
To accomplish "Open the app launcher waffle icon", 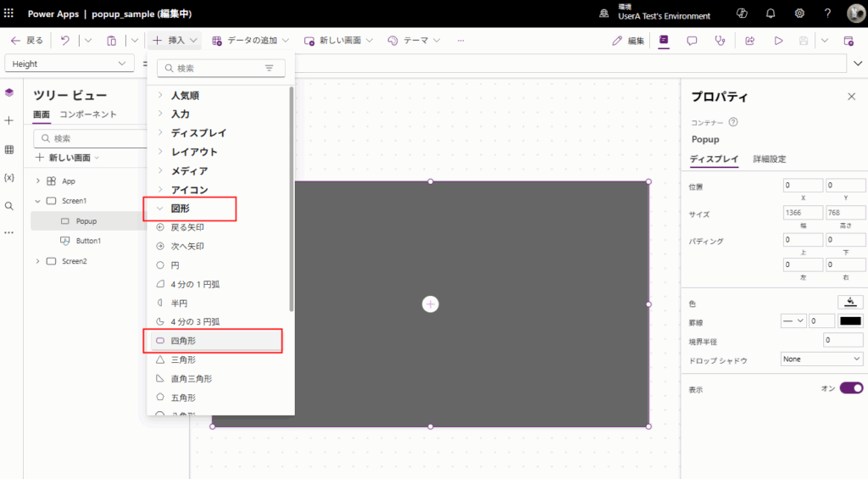I will 8,13.
